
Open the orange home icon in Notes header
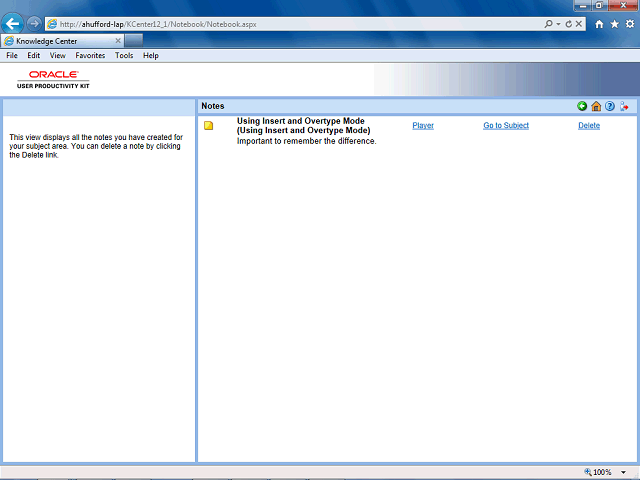pyautogui.click(x=596, y=106)
